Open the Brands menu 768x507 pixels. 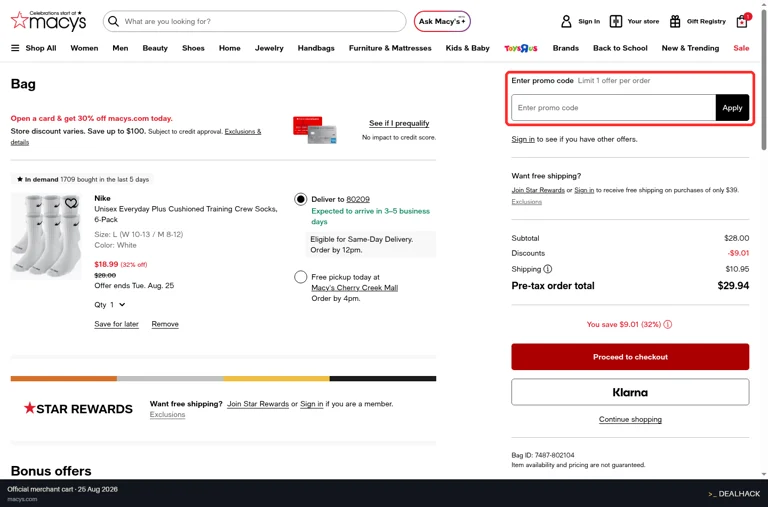coord(566,48)
